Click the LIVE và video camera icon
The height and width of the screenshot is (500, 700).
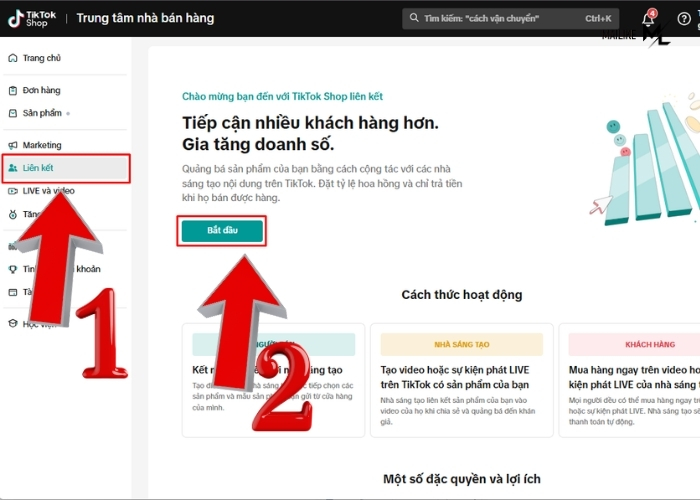click(x=13, y=191)
